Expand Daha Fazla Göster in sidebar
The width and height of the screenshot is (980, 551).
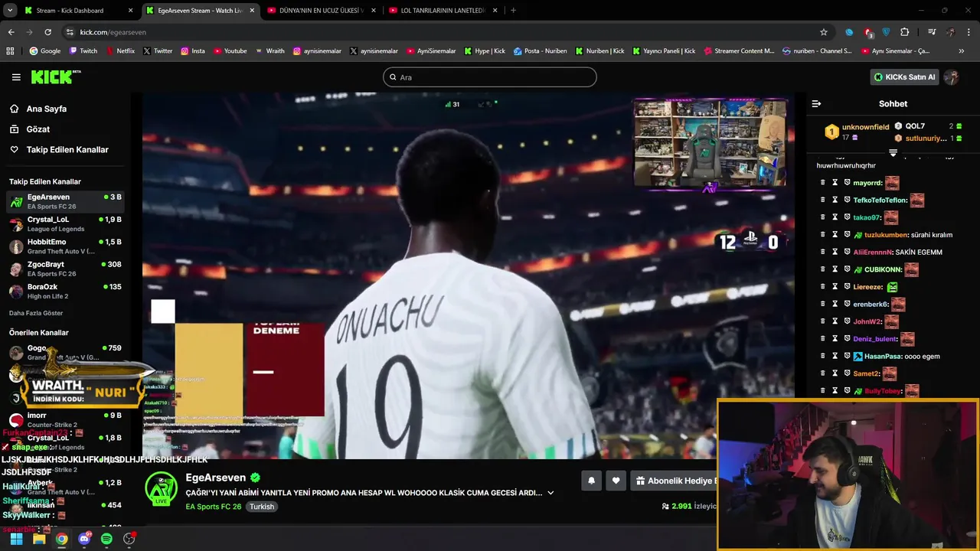tap(36, 313)
